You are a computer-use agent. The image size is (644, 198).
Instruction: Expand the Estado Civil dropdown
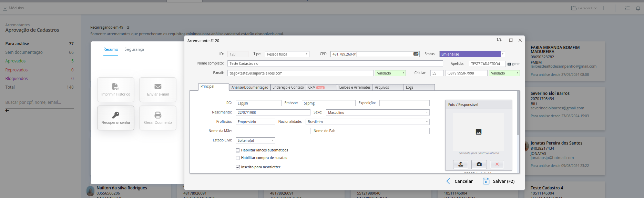click(x=255, y=140)
